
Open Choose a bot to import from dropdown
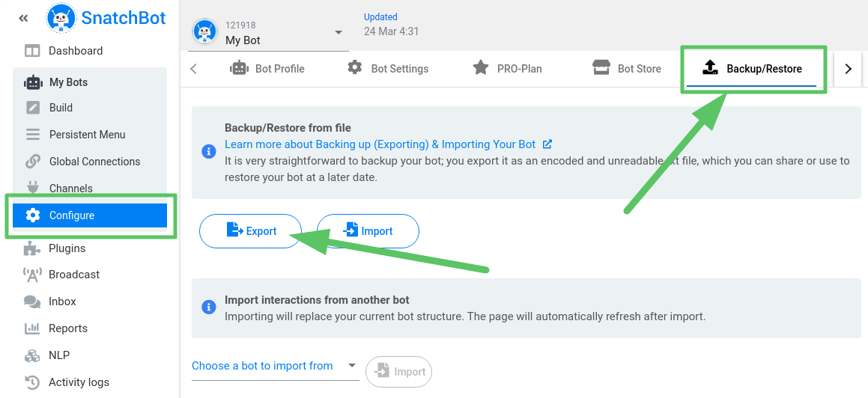pos(275,367)
